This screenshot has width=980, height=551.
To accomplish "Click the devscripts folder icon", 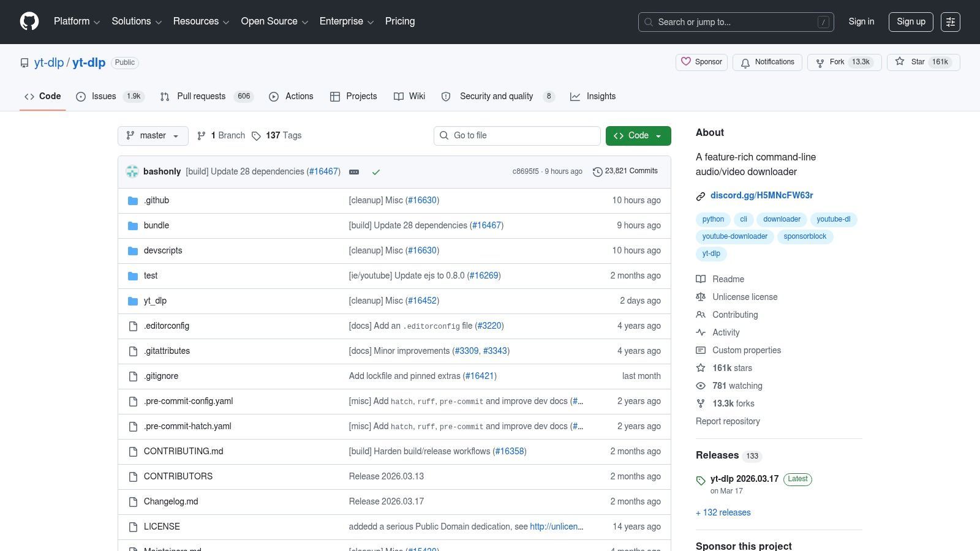I will tap(133, 251).
